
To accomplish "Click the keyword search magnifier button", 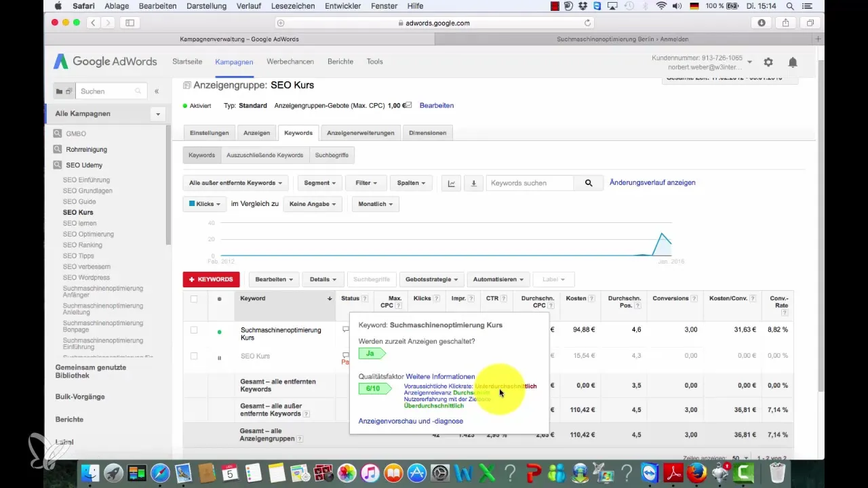I will (x=589, y=183).
